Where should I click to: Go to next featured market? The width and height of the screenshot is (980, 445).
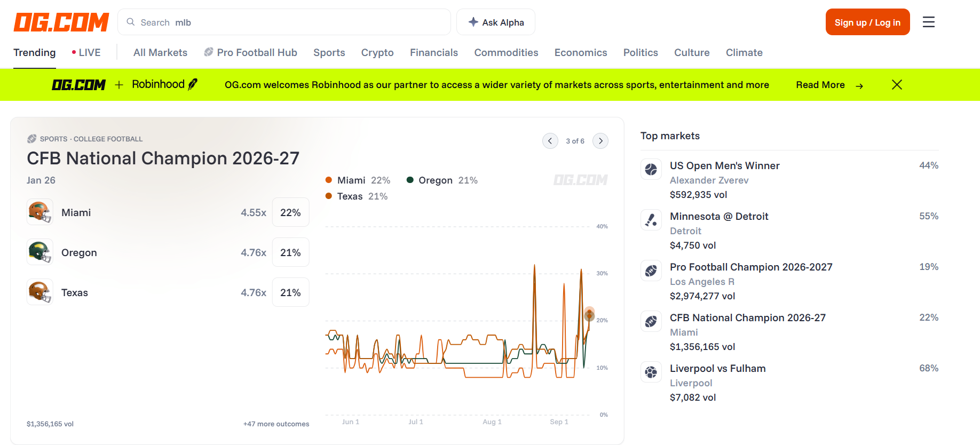point(600,141)
